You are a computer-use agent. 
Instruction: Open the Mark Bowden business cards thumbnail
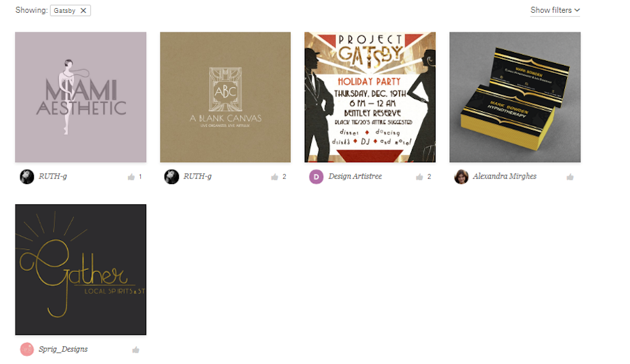pos(515,97)
